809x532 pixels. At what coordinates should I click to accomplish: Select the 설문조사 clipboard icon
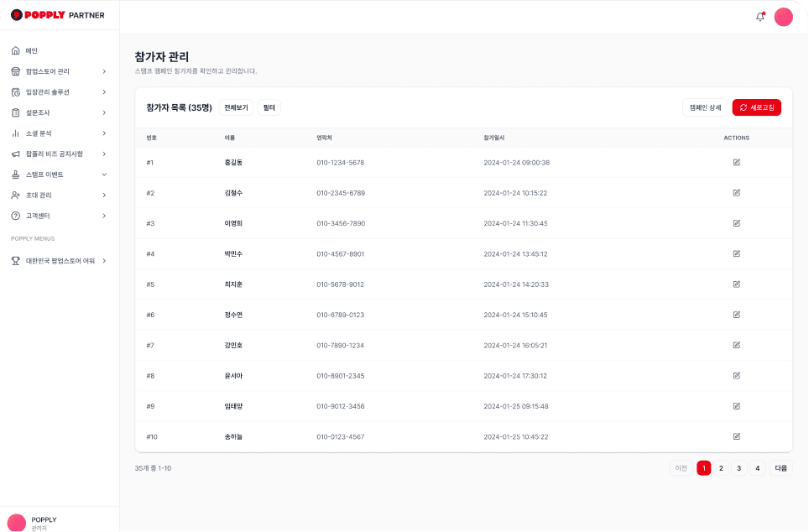point(15,112)
